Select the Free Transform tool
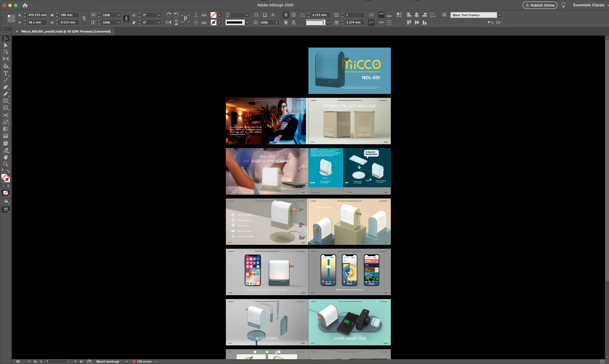609x364 pixels. 6,122
